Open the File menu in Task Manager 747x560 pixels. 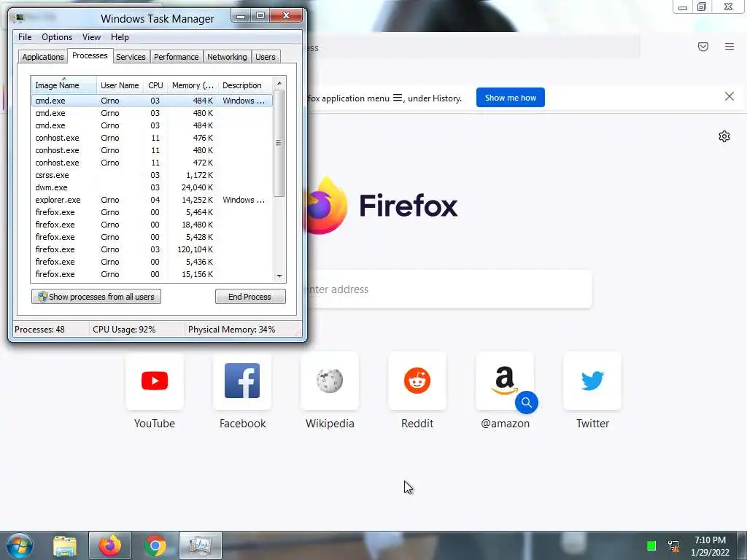coord(25,37)
